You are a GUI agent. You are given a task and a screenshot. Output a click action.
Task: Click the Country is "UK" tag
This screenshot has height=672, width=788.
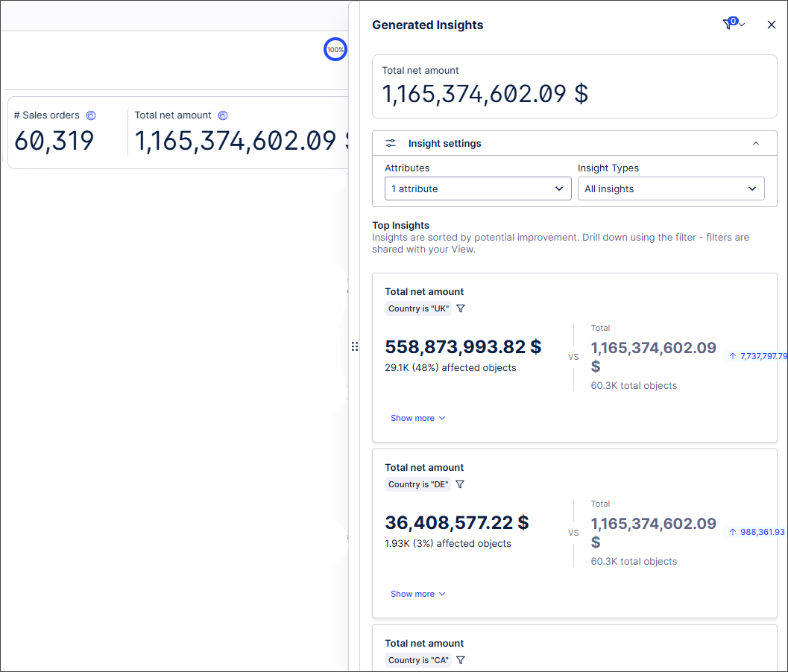pyautogui.click(x=419, y=308)
